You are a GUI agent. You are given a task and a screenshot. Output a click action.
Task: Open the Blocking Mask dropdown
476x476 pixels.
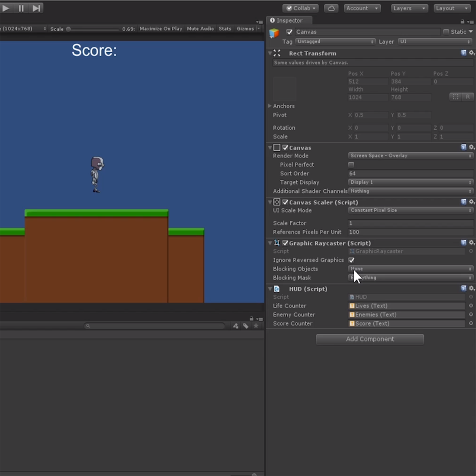point(410,278)
